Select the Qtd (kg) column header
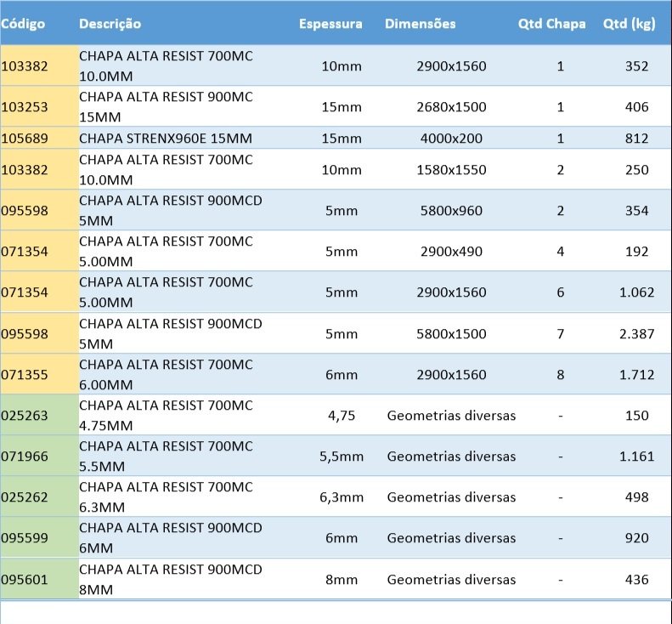Viewport: 672px width, 624px height. pos(629,24)
